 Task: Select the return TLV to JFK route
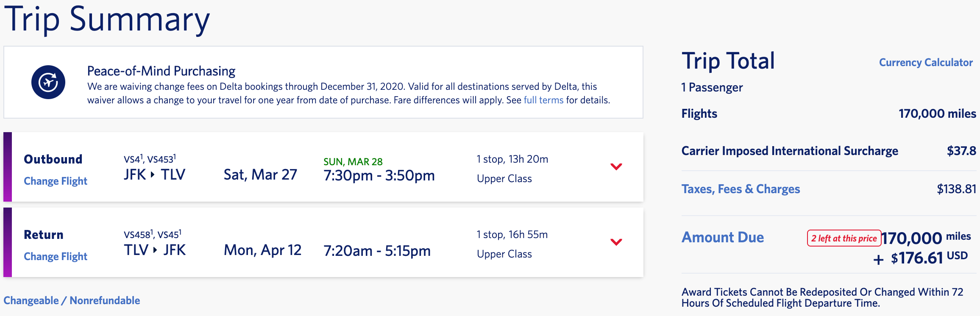[x=154, y=250]
